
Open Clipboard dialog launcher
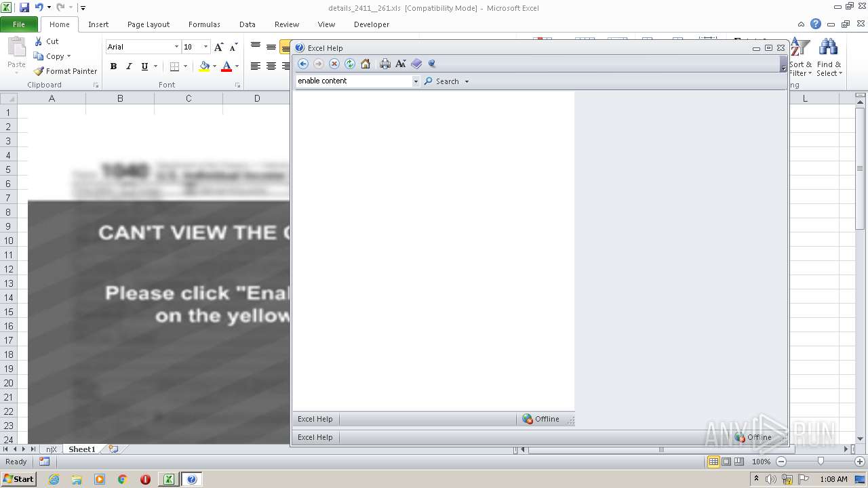click(x=96, y=85)
